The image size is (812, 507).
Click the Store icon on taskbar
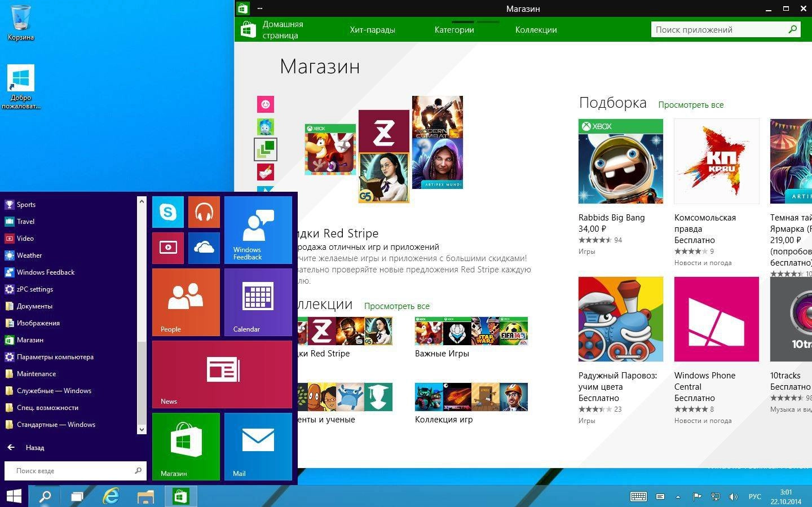click(x=180, y=496)
